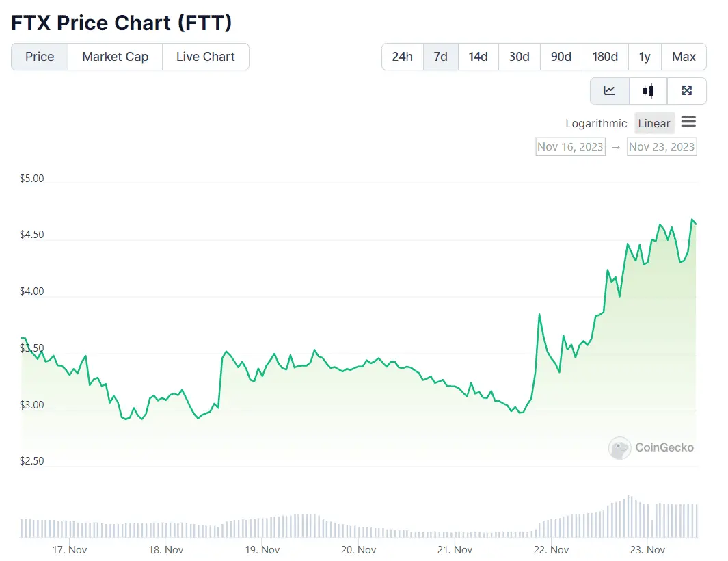
Task: Select the Max time range button
Action: click(684, 57)
